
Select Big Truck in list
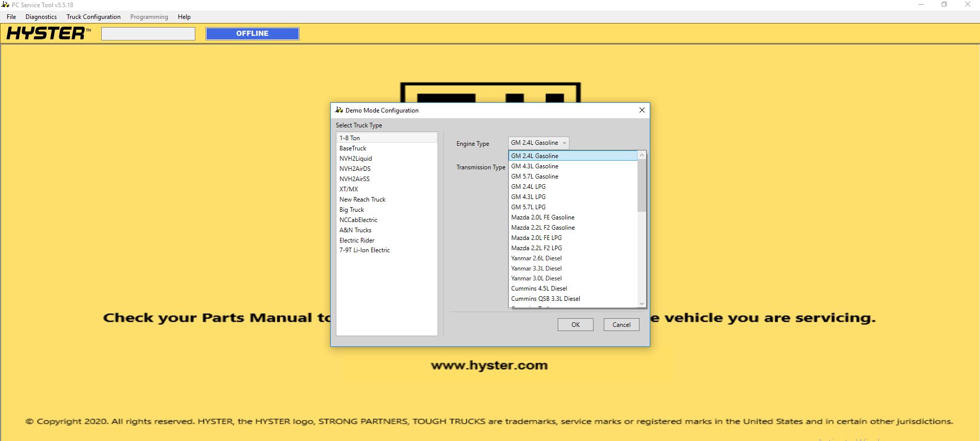pyautogui.click(x=386, y=210)
